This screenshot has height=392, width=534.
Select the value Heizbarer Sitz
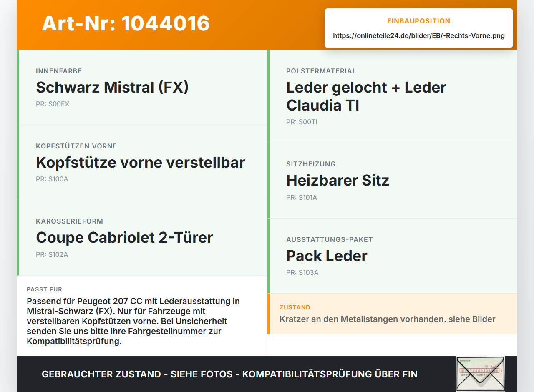pyautogui.click(x=338, y=181)
